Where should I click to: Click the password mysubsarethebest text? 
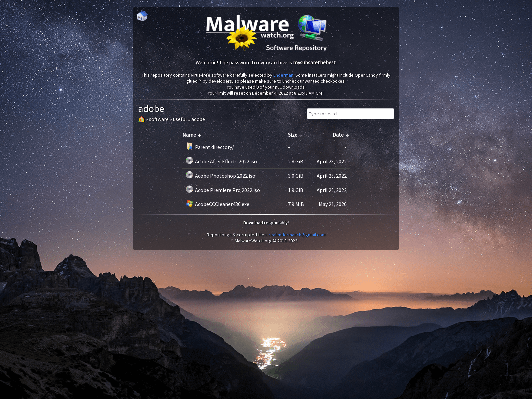315,63
